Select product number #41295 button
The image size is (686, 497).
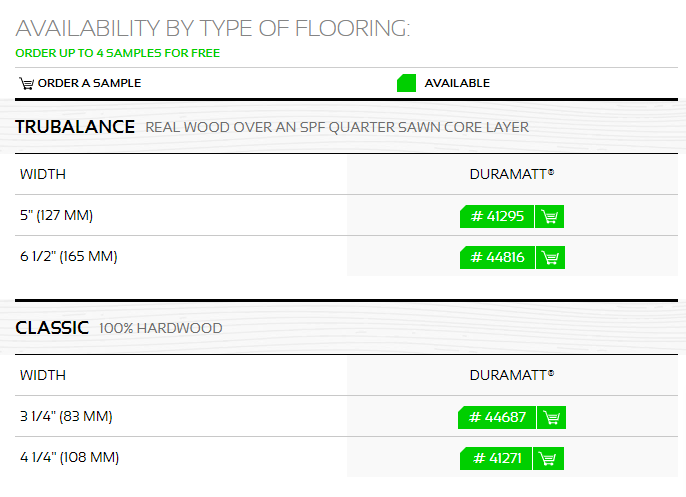[498, 217]
